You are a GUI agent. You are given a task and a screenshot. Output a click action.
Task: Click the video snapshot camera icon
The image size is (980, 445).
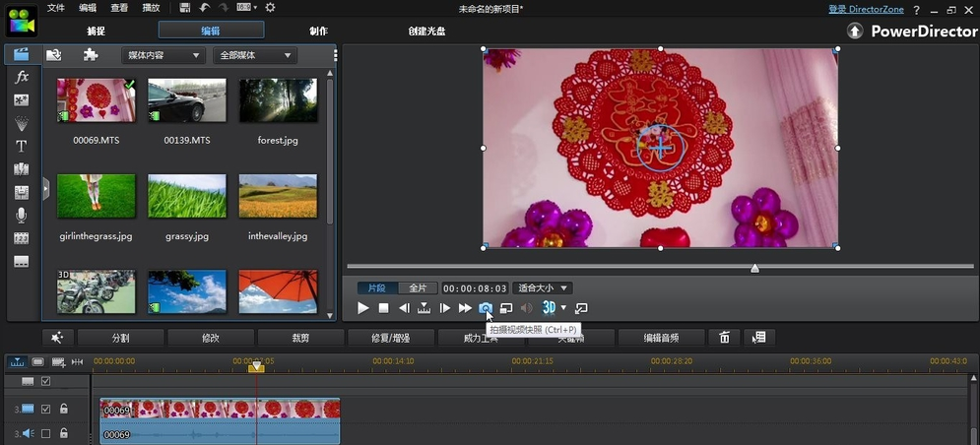(x=486, y=308)
